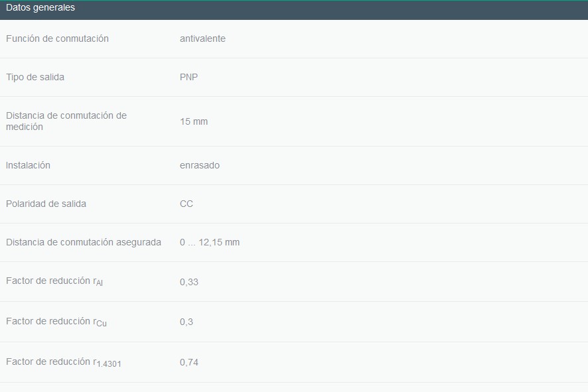Image resolution: width=588 pixels, height=392 pixels.
Task: Click the '15 mm' value
Action: click(x=194, y=121)
